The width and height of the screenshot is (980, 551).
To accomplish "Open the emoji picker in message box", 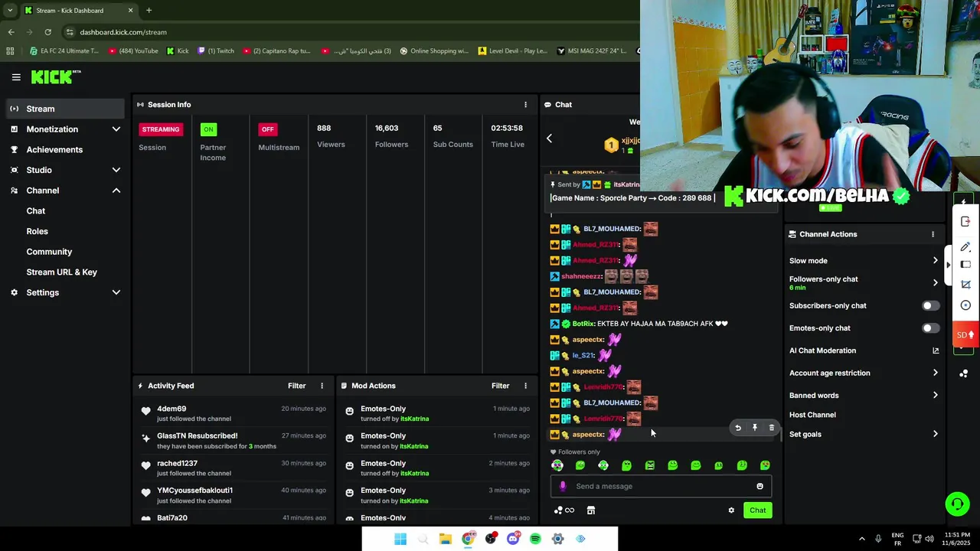I will (759, 486).
